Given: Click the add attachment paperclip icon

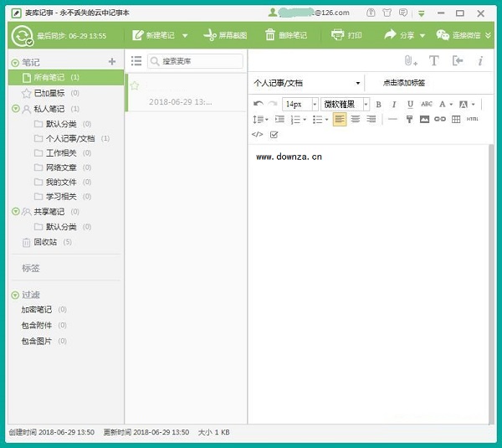Looking at the screenshot, I should [x=409, y=61].
